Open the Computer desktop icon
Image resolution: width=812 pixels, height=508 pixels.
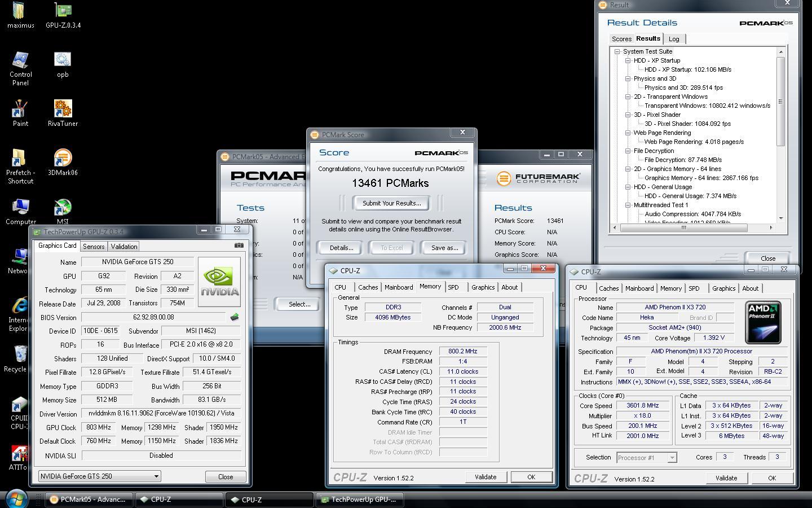coord(20,212)
